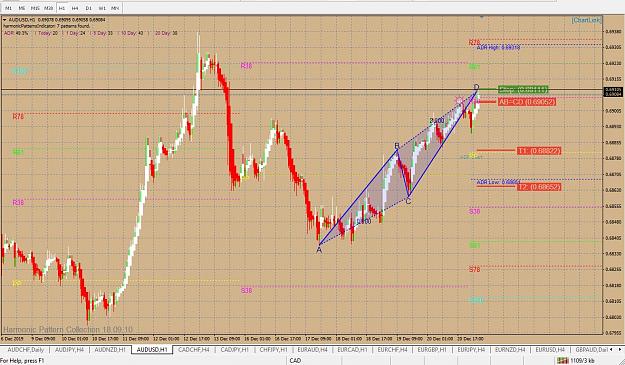Switch to the EURNZD,H4 chart tab
Image resolution: width=625 pixels, height=365 pixels.
click(x=511, y=349)
